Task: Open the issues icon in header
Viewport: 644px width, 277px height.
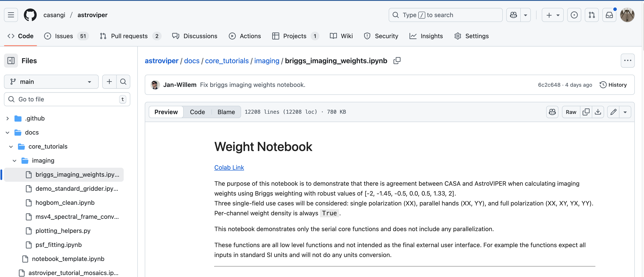Action: [x=574, y=15]
